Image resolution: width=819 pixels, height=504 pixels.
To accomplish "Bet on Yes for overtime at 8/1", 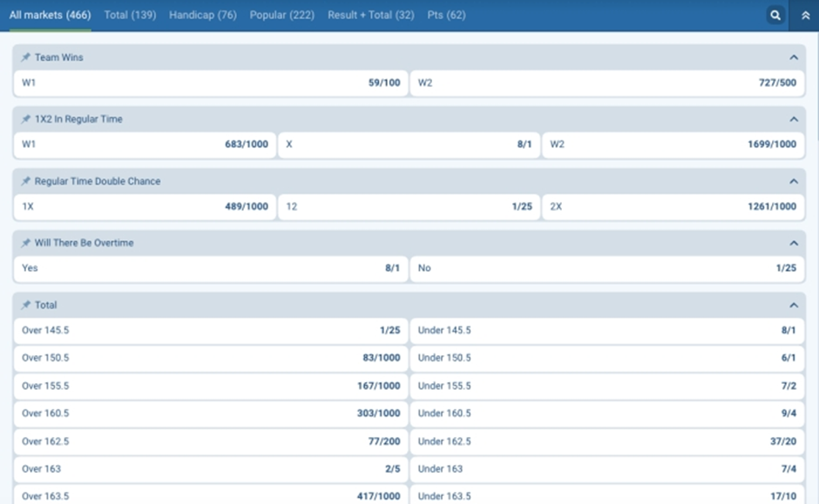I will coord(211,268).
